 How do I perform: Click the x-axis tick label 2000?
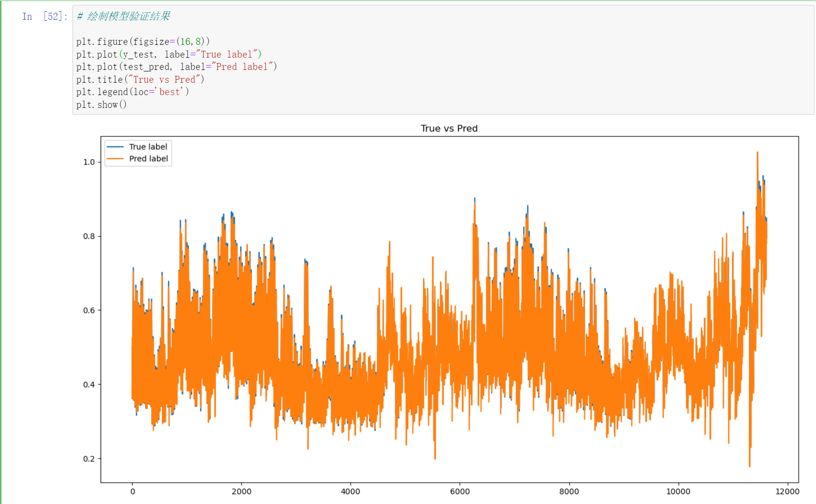click(242, 491)
